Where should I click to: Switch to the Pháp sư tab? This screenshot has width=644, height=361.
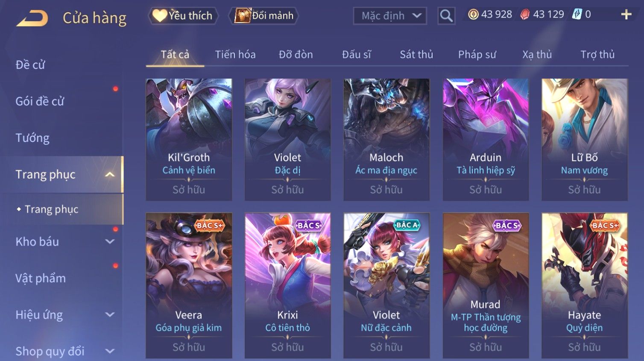pyautogui.click(x=477, y=54)
